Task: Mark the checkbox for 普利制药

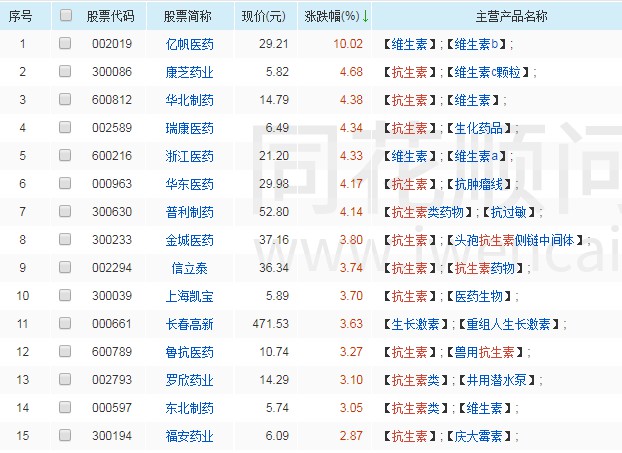Action: tap(65, 211)
